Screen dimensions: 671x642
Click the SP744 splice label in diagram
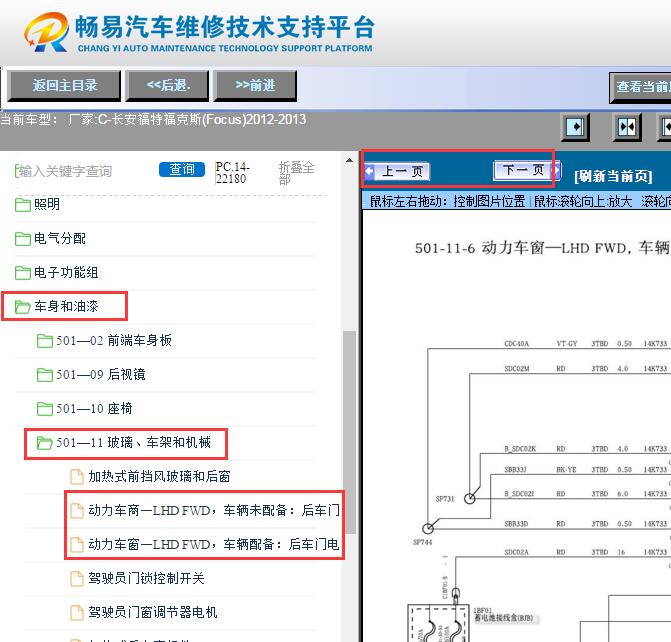click(x=423, y=542)
